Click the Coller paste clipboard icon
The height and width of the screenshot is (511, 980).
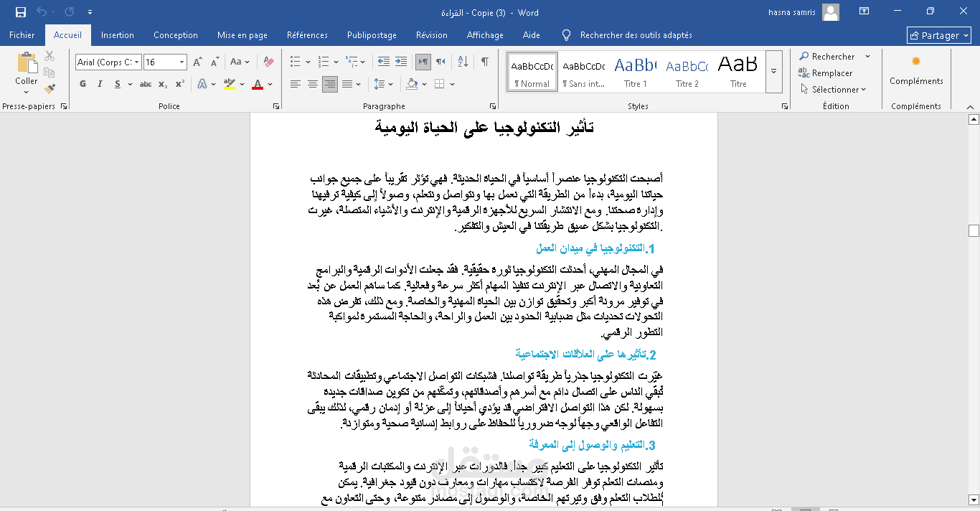click(27, 62)
